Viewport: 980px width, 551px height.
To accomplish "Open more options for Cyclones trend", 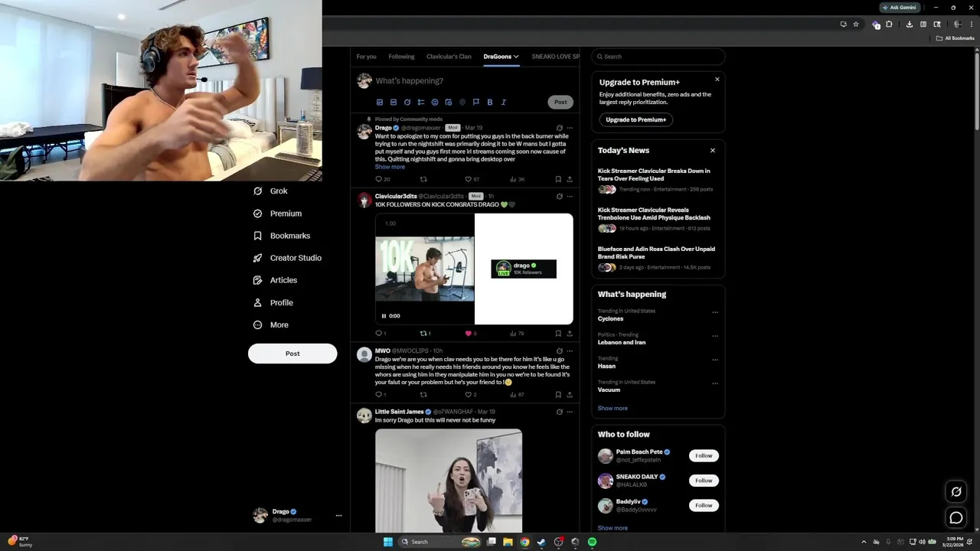I will click(x=715, y=312).
